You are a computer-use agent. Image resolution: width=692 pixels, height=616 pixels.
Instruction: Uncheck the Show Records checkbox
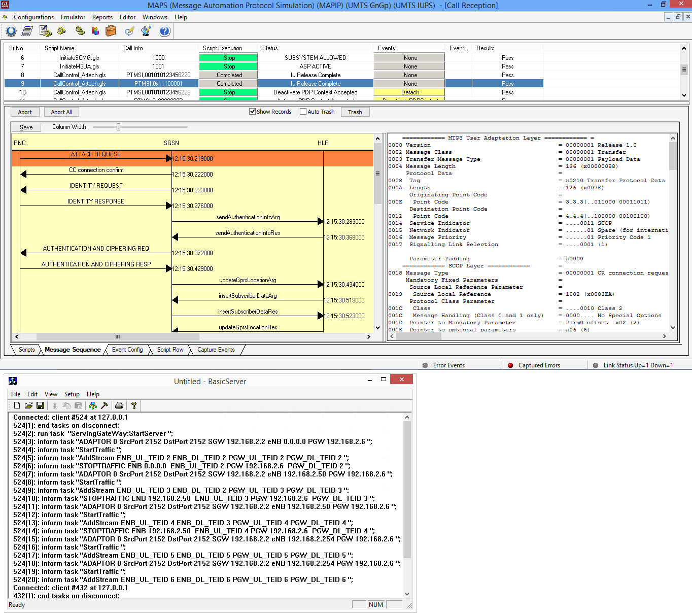point(252,112)
